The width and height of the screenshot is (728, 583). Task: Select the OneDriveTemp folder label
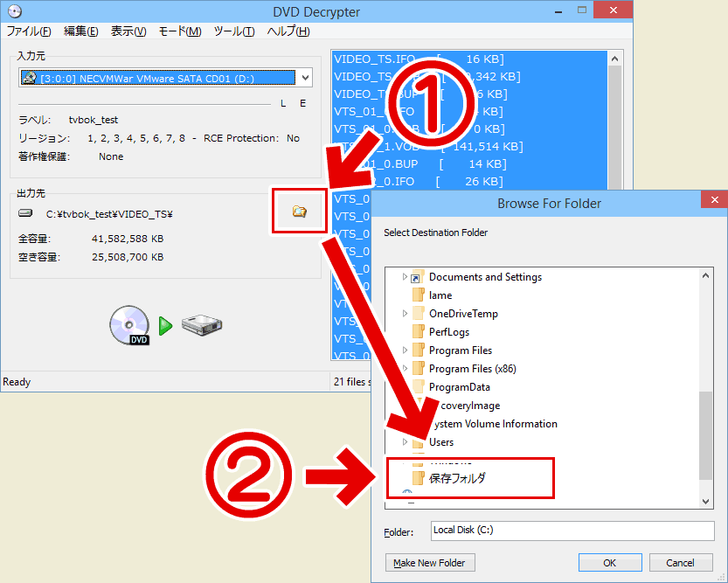point(463,314)
